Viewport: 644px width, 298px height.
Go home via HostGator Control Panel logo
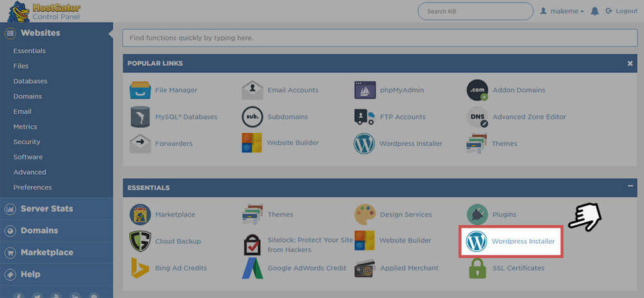pyautogui.click(x=44, y=12)
